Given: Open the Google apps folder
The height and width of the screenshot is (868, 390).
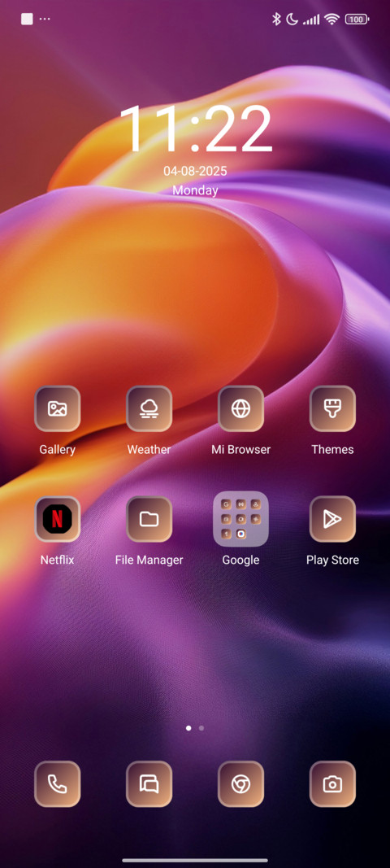Looking at the screenshot, I should coord(240,519).
